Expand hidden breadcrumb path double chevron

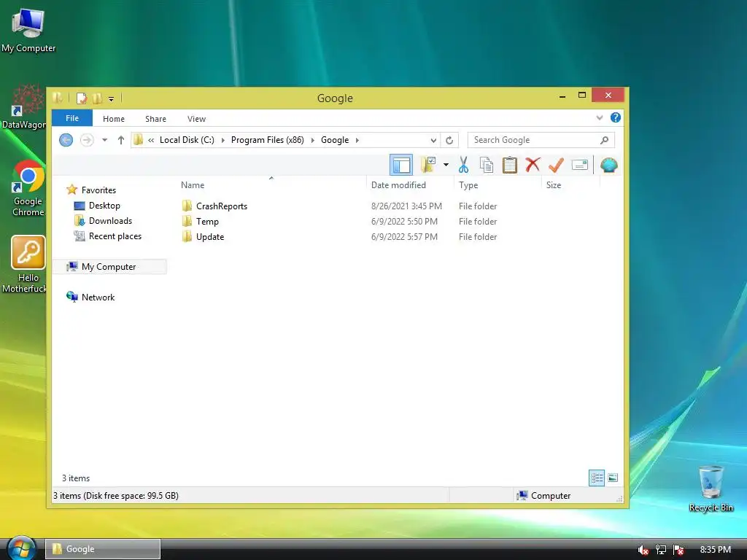[151, 140]
